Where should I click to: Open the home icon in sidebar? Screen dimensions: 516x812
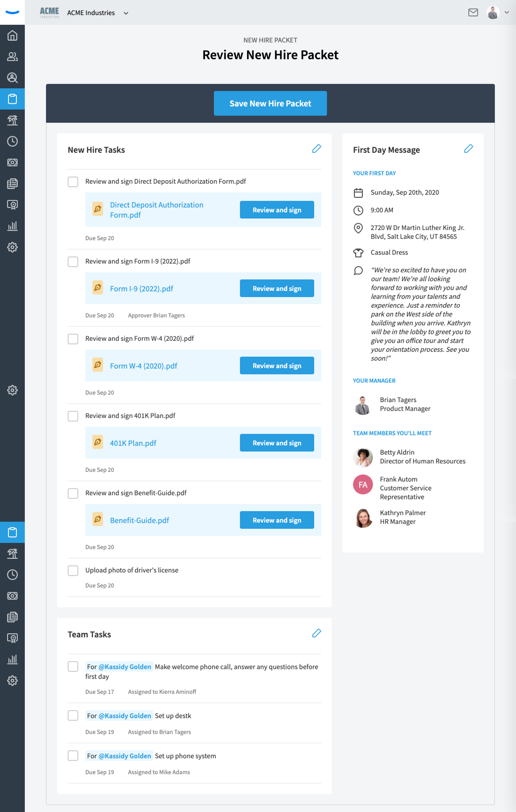[x=12, y=35]
